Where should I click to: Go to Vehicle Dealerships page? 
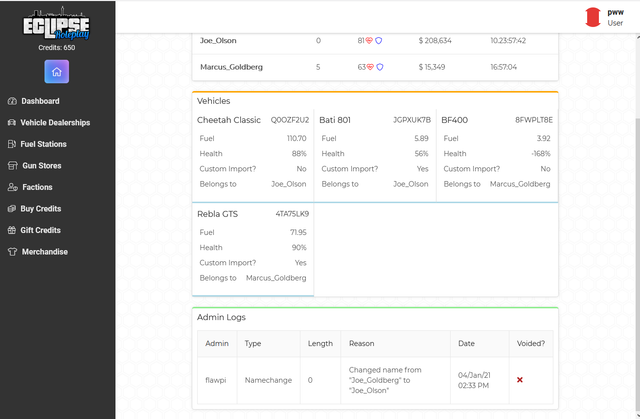[58, 122]
